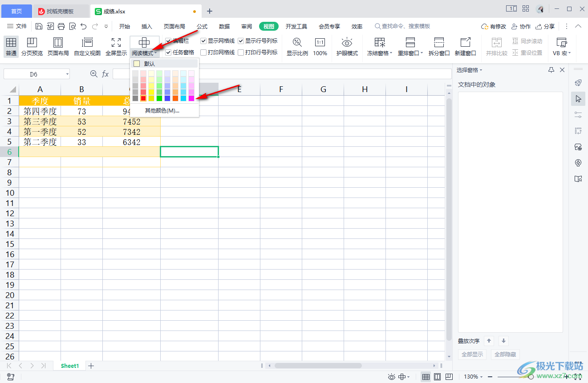Image resolution: width=588 pixels, height=383 pixels.
Task: Switch to Normal (普通) view
Action: tap(11, 47)
